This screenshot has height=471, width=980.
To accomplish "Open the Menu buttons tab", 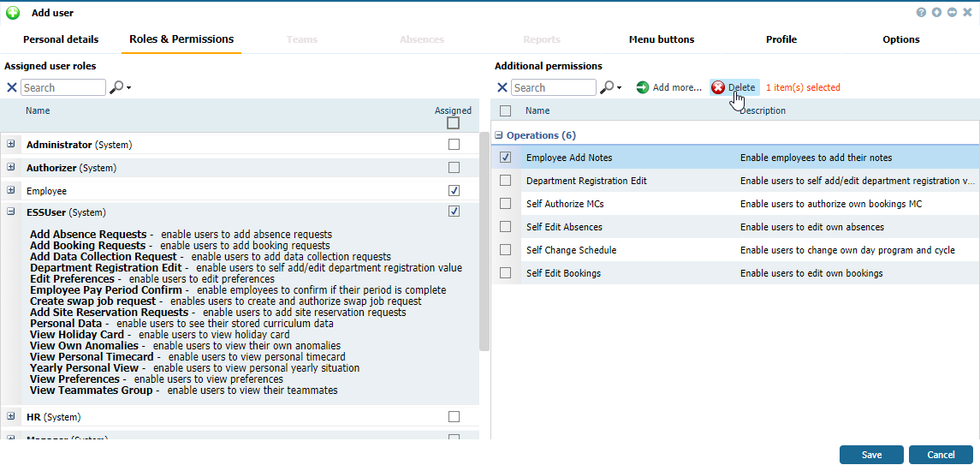I will point(662,39).
